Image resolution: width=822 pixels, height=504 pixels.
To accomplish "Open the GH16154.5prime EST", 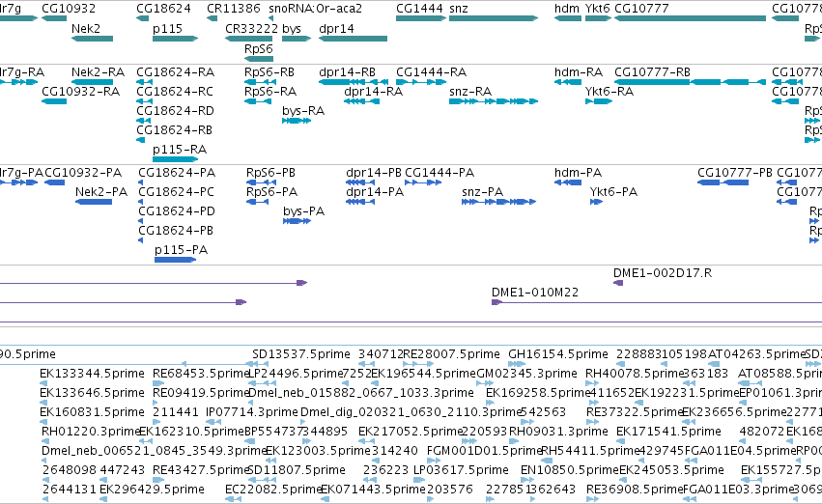I will 517,364.
